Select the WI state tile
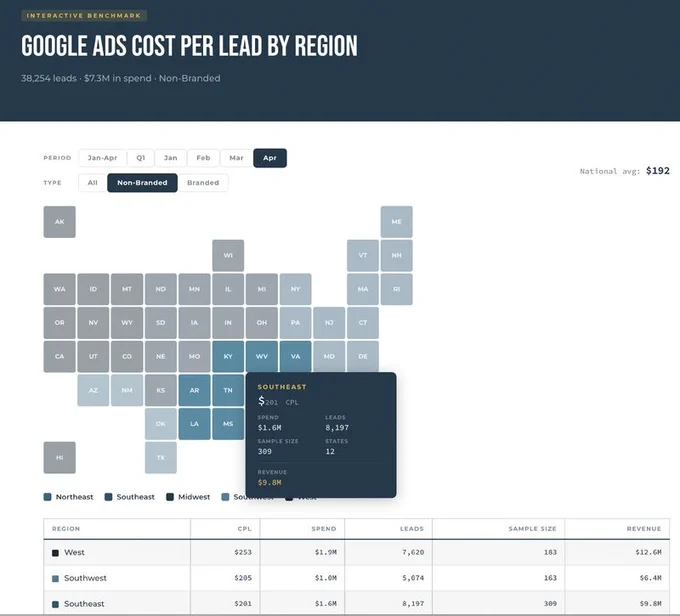 click(x=228, y=256)
